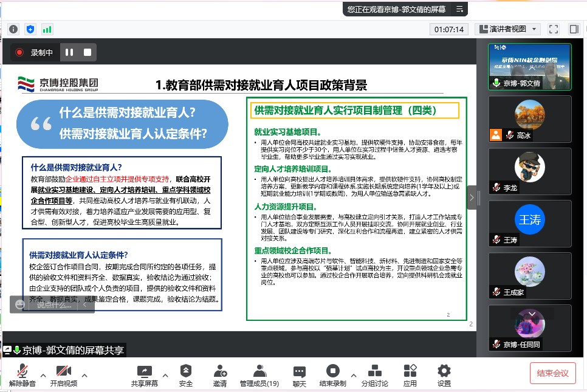Expand video options arrow next to 开启视频
The image size is (587, 392).
(x=84, y=375)
